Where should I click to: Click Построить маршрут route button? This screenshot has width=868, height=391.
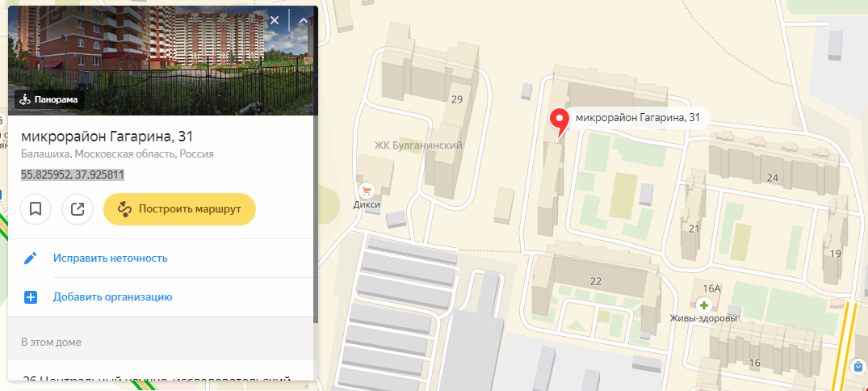pos(179,209)
